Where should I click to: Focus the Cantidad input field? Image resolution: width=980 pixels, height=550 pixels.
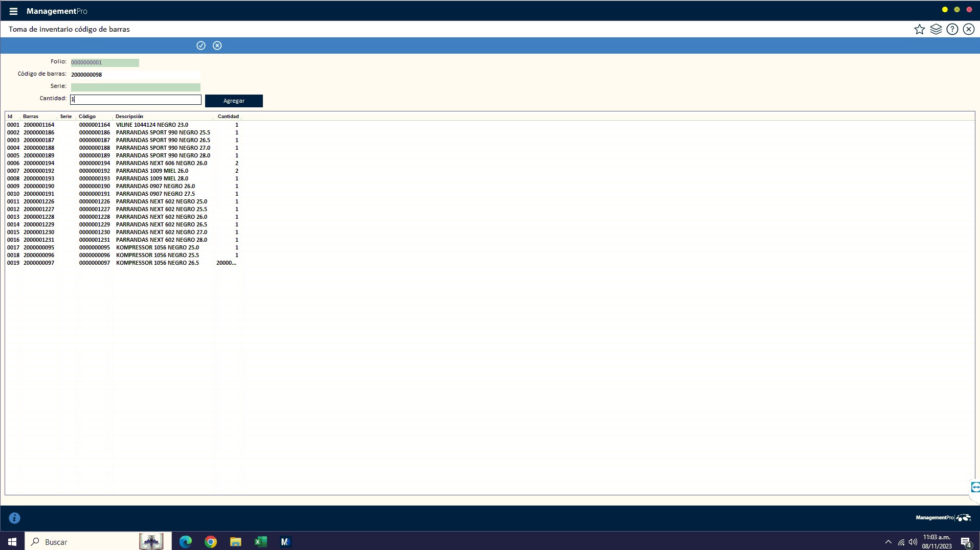pyautogui.click(x=136, y=100)
